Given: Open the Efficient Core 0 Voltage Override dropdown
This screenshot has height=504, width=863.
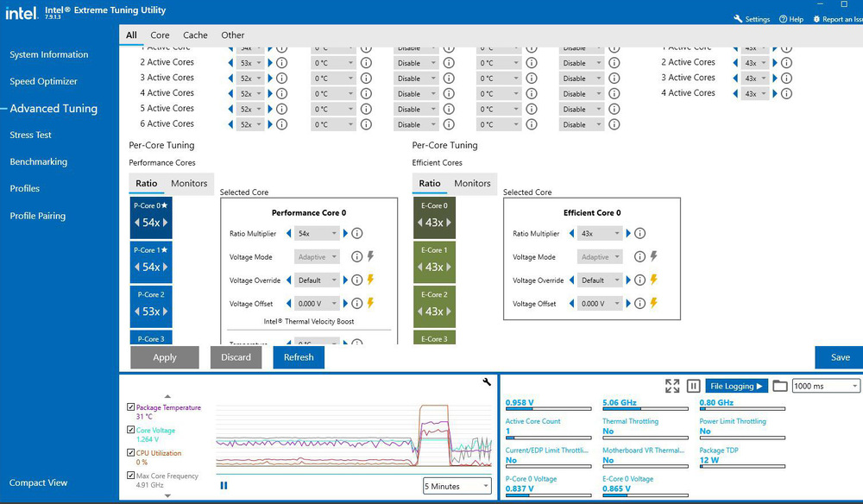Looking at the screenshot, I should tap(600, 280).
